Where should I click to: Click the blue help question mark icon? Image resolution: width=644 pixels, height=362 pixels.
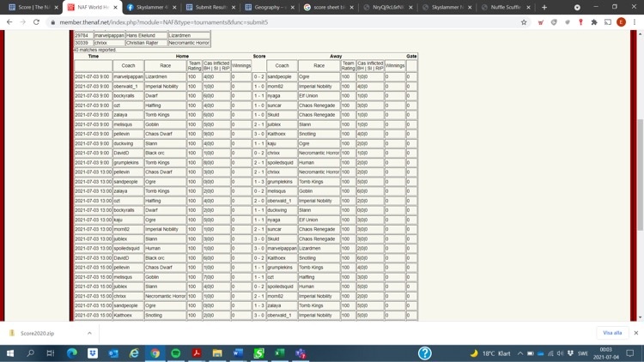click(424, 353)
